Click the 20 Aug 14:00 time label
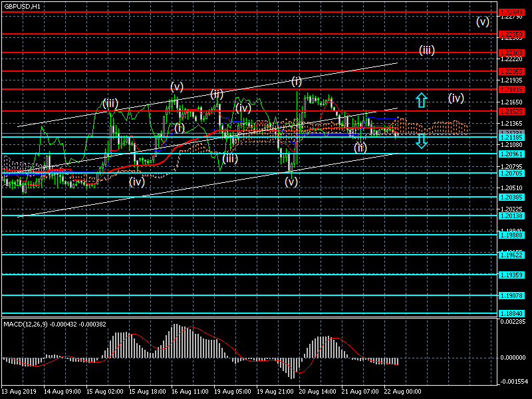The height and width of the screenshot is (399, 532). click(x=318, y=392)
